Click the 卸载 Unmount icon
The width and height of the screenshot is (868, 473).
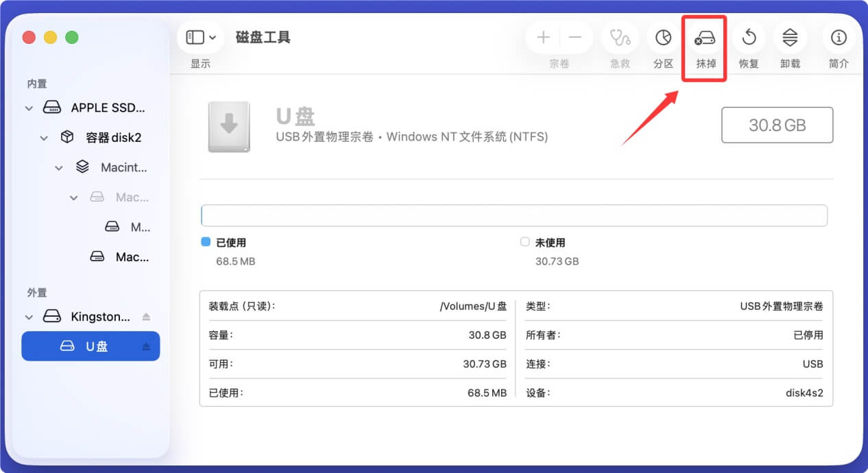click(790, 38)
